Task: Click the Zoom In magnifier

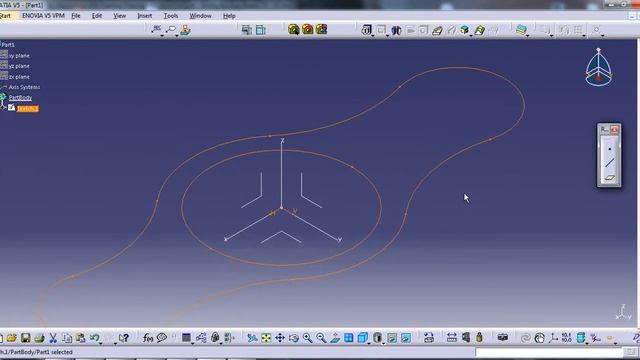Action: 307,338
